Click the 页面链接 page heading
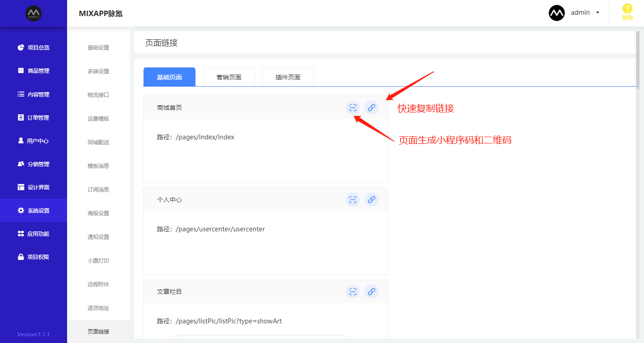The width and height of the screenshot is (644, 343). (161, 43)
